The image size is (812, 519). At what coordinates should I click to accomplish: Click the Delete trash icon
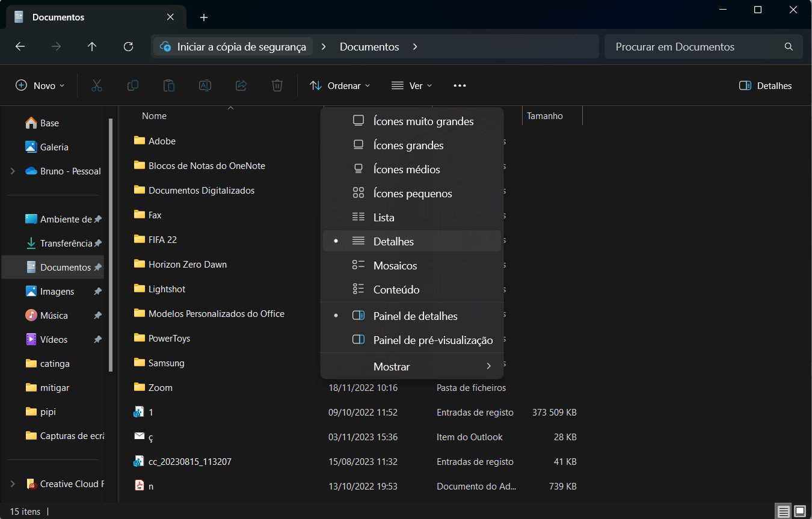coord(277,85)
